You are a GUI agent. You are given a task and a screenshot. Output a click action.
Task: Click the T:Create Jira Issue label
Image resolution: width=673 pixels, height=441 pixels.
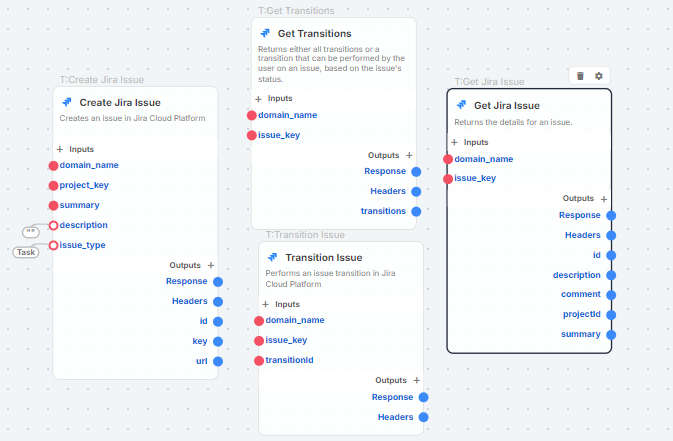(102, 80)
